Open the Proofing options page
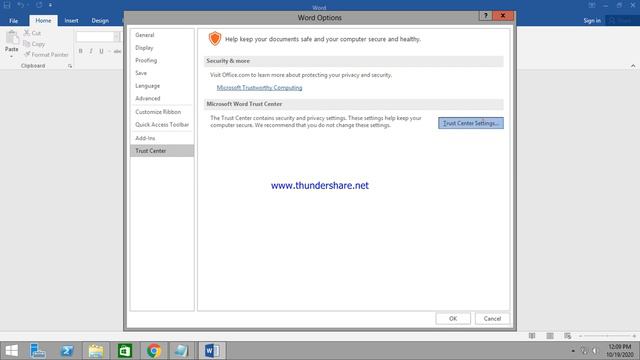Viewport: 640px width, 360px height. 162,60
